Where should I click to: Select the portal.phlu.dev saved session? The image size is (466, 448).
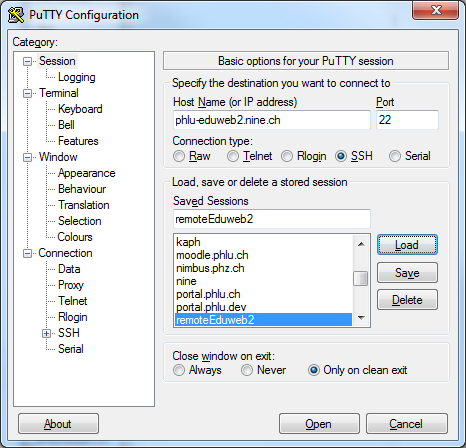click(x=263, y=307)
